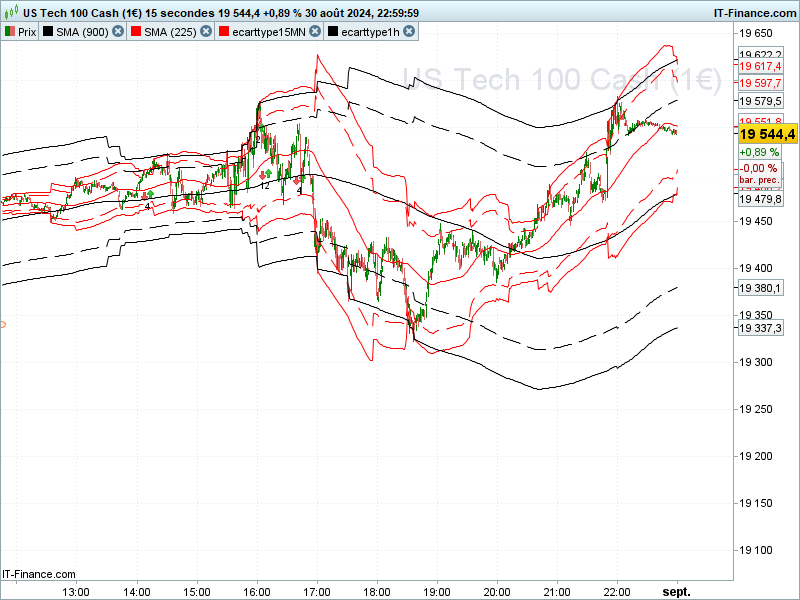This screenshot has width=800, height=600.
Task: Click the 21:00 time axis label
Action: point(557,592)
